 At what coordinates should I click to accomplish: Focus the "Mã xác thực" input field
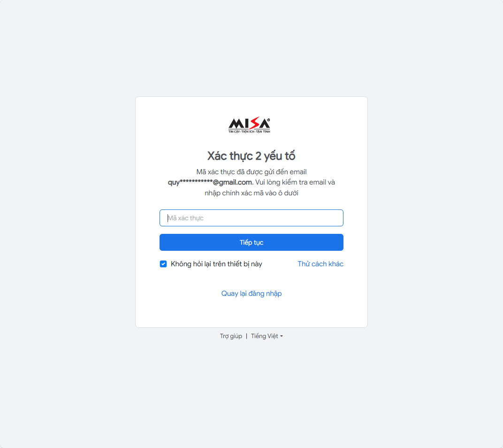251,218
